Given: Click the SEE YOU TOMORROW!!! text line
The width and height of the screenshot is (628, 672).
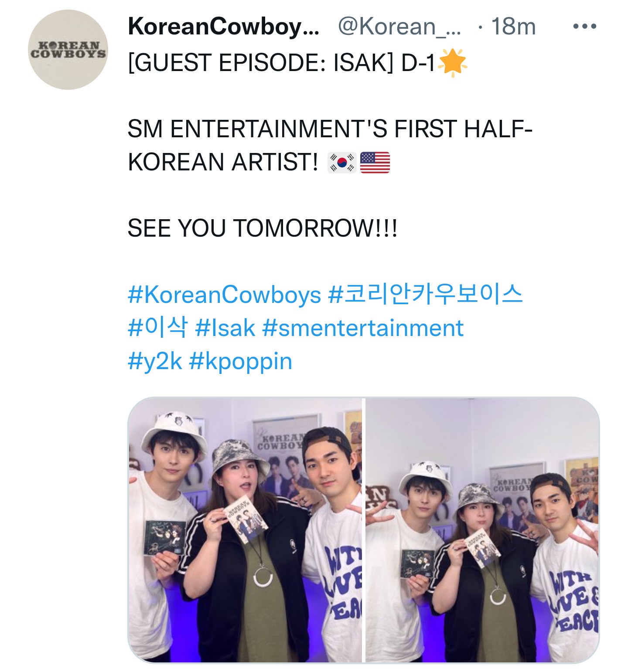Looking at the screenshot, I should pos(263,228).
